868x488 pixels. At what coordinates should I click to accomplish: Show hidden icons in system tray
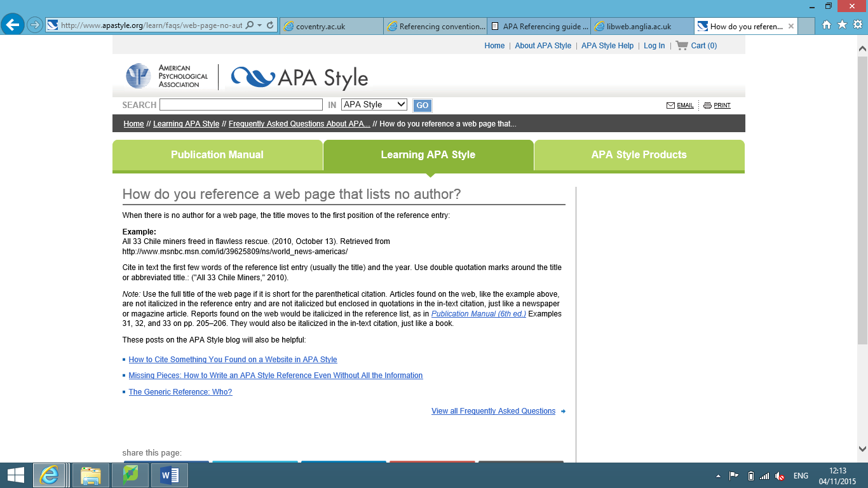point(719,475)
